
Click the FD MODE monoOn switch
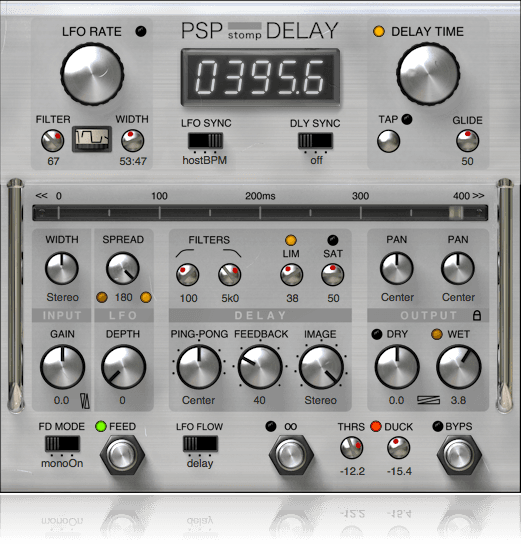(x=62, y=444)
